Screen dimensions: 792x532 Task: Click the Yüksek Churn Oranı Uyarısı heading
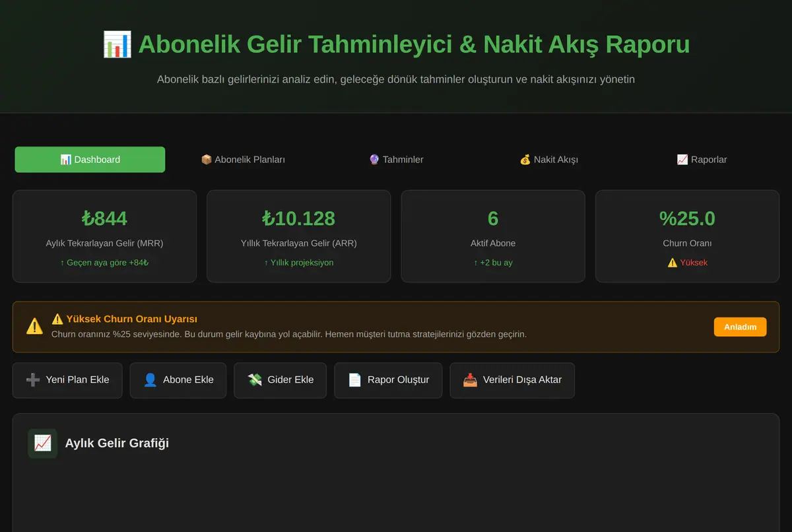coord(124,319)
